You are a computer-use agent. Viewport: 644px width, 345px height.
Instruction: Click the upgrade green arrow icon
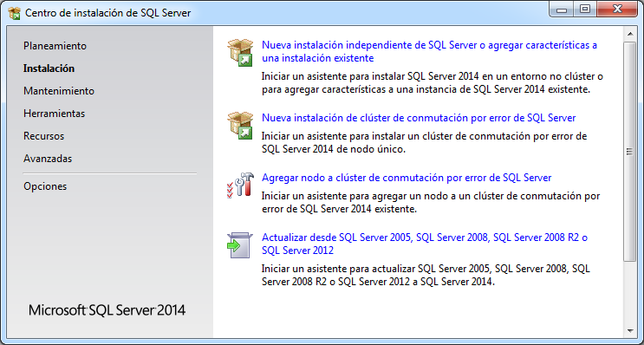(239, 245)
